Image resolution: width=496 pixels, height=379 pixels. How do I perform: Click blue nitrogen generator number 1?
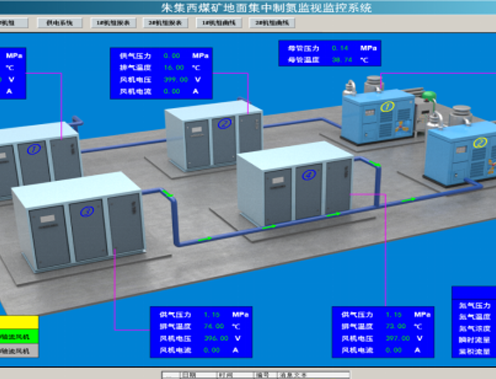tap(379, 115)
